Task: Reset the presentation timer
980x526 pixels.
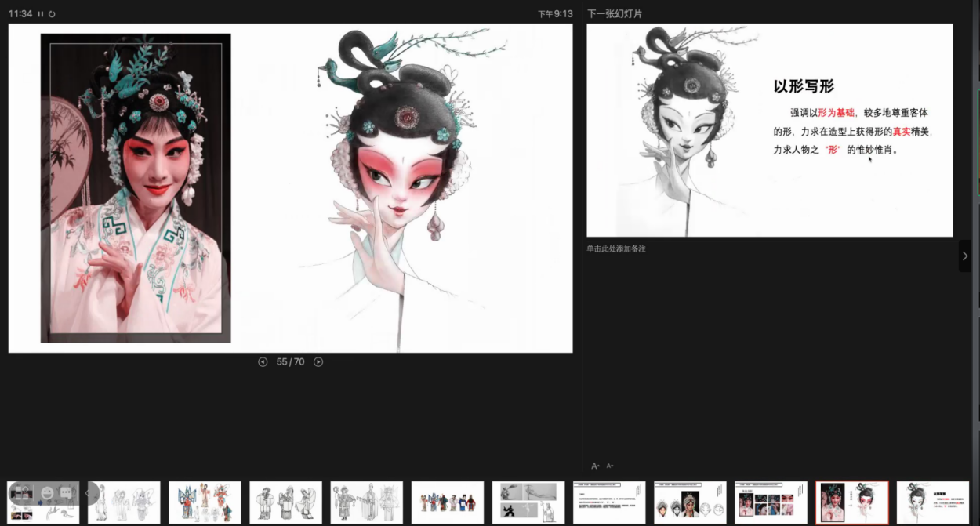Action: (x=52, y=14)
